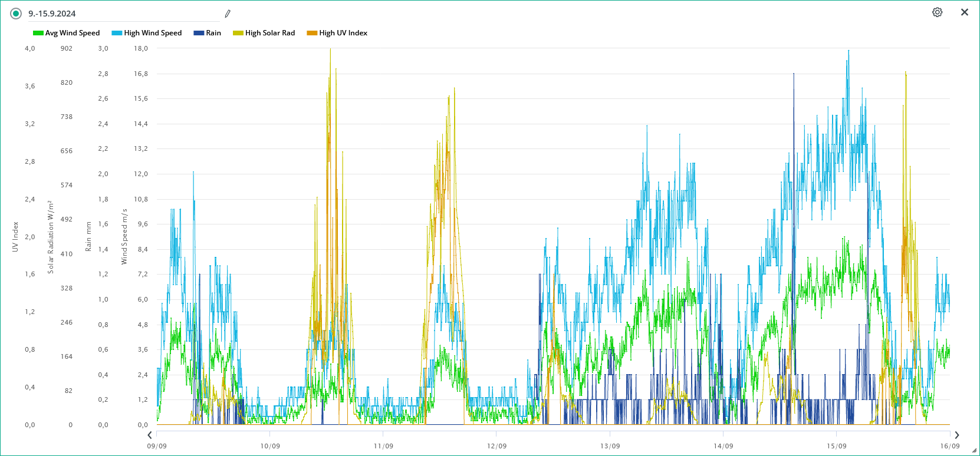Click the 14/09 date axis label

pos(723,446)
